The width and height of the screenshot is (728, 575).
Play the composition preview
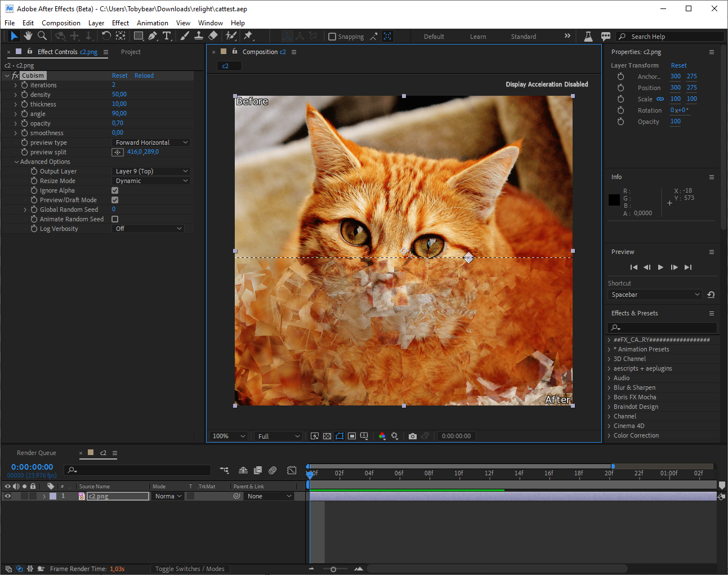click(x=660, y=268)
